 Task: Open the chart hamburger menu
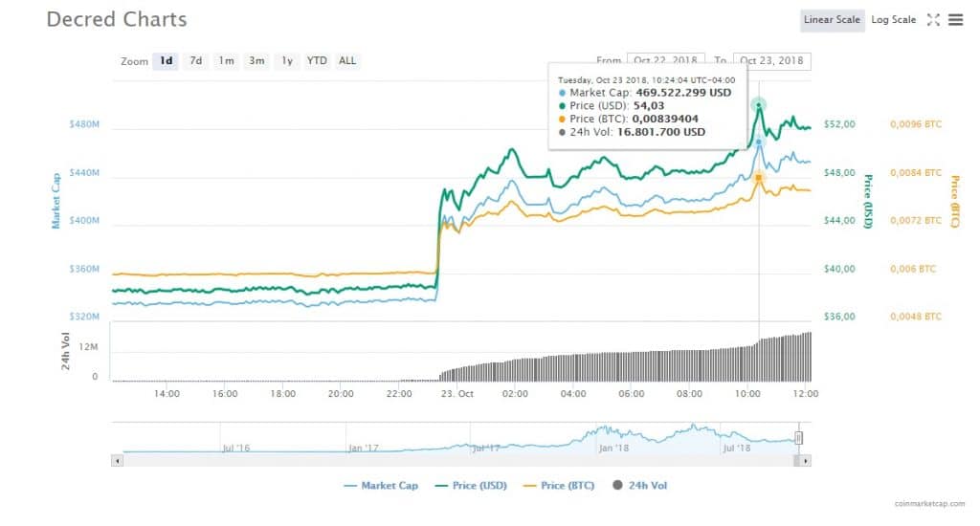coord(955,20)
